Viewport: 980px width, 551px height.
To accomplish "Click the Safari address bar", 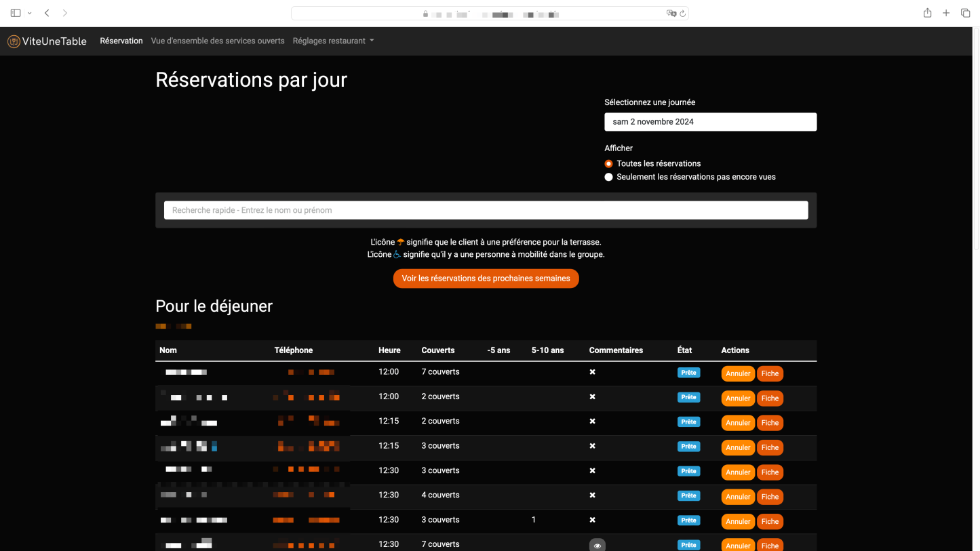I will 490,14.
